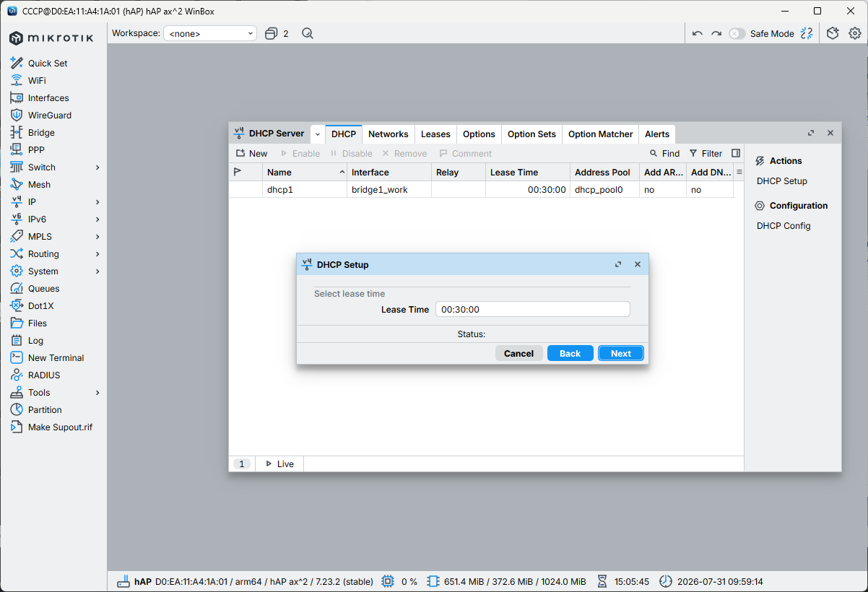Click Filter in DHCP Server toolbar

pyautogui.click(x=706, y=153)
